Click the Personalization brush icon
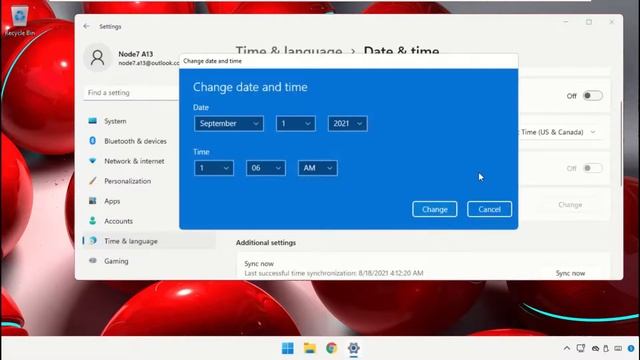 pos(93,180)
